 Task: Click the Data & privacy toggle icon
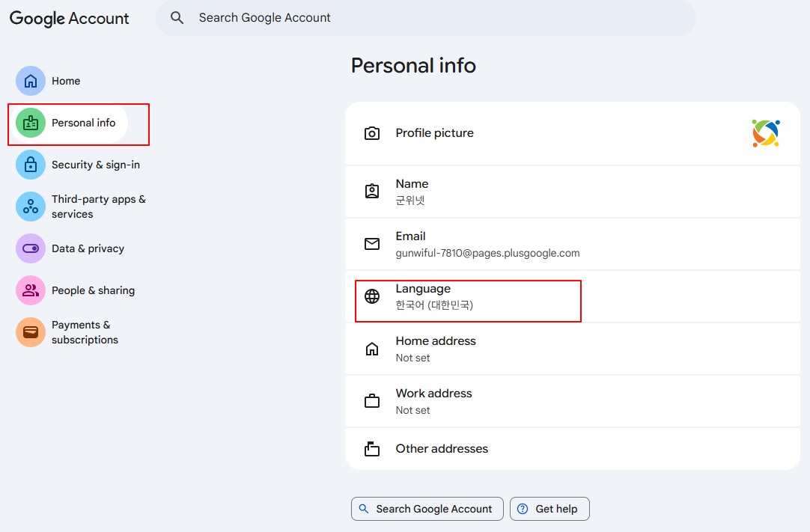[31, 248]
